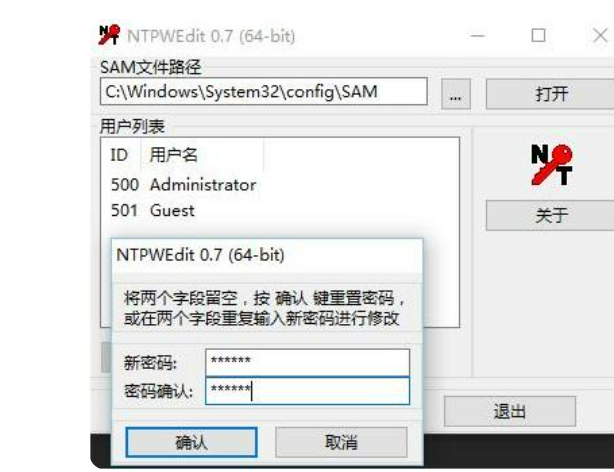Focus the 密码确认 confirm password field

307,391
